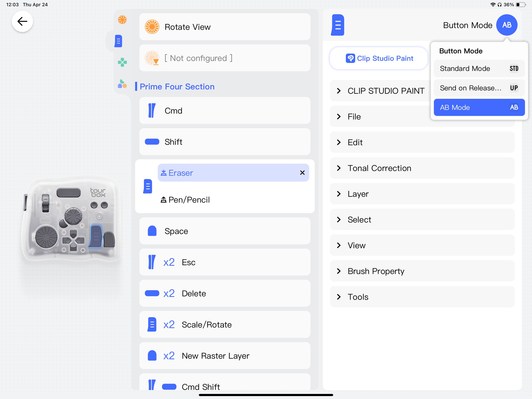This screenshot has height=399, width=532.
Task: Select the Cmd side button icon
Action: 152,110
